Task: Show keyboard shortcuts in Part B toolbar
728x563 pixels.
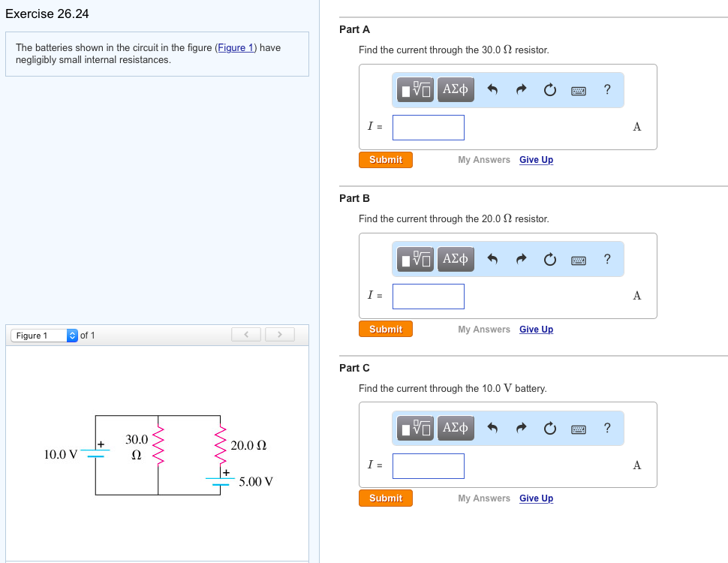Action: coord(578,259)
